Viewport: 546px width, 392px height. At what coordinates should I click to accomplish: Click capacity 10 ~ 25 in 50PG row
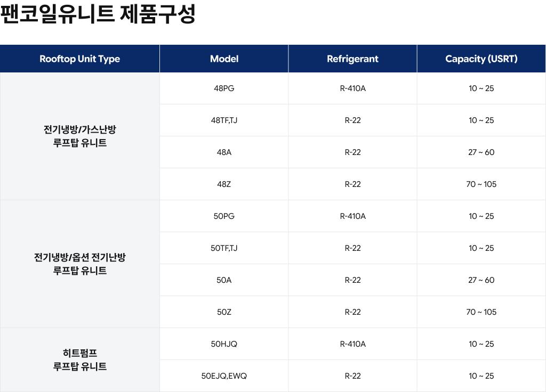481,216
